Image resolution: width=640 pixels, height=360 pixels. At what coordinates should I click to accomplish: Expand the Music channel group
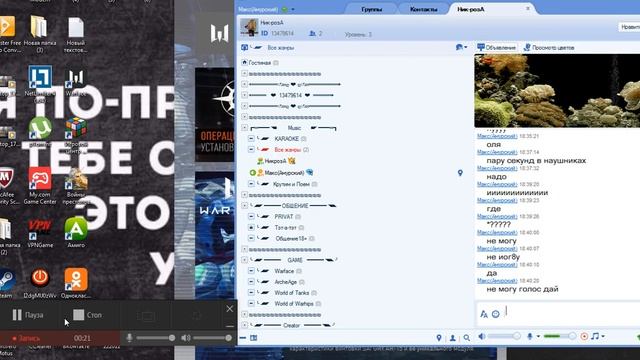(244, 128)
